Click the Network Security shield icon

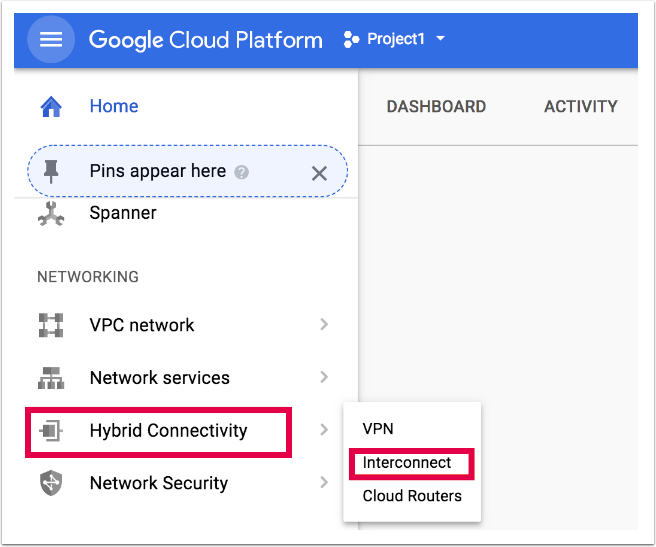50,483
